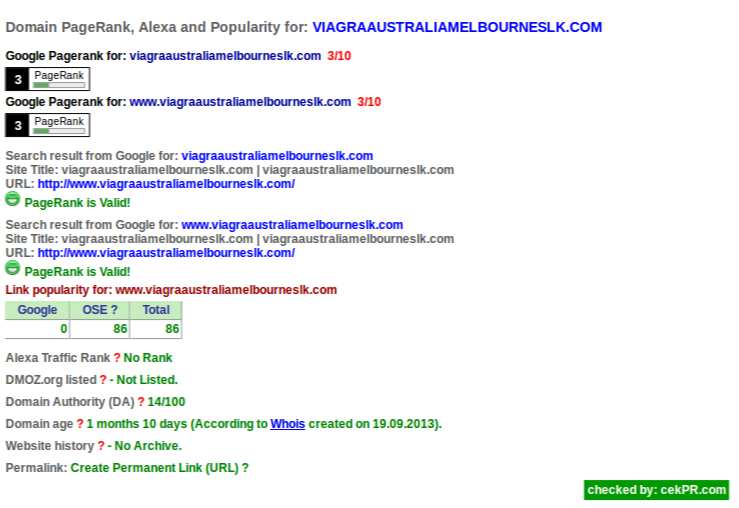Open the Whois link
The height and width of the screenshot is (508, 739).
[x=287, y=424]
